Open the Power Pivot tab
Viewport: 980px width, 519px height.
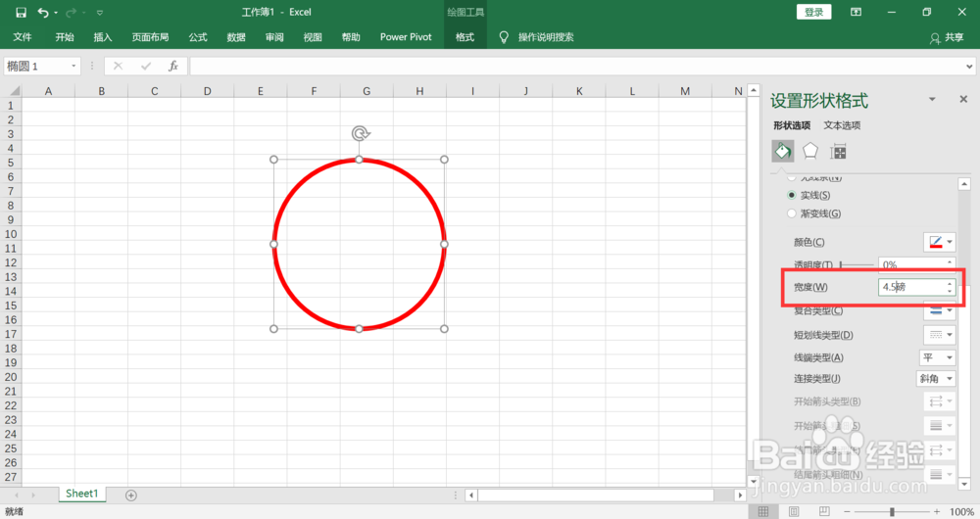click(x=406, y=37)
